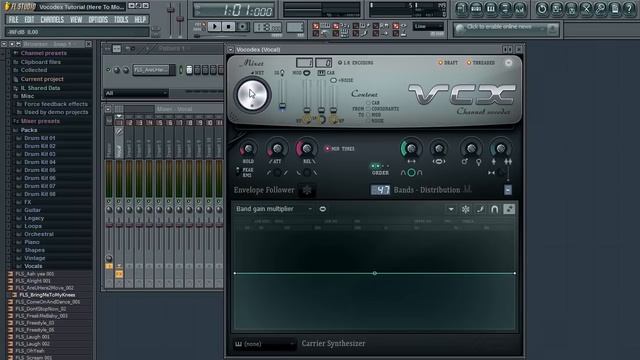Click the step sequencer view icon
Viewport: 640px width, 360px height.
tap(476, 9)
